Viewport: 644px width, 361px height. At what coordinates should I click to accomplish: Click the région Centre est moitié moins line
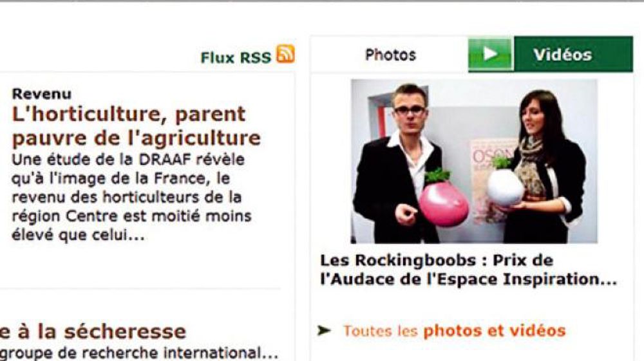pos(131,216)
